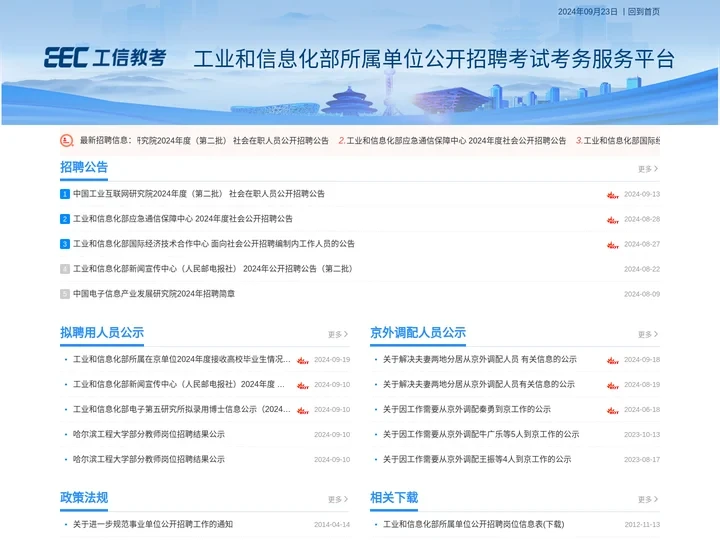This screenshot has width=720, height=540.
Task: Click date 2024-08-09 in 招聘公告 list
Action: (x=642, y=294)
